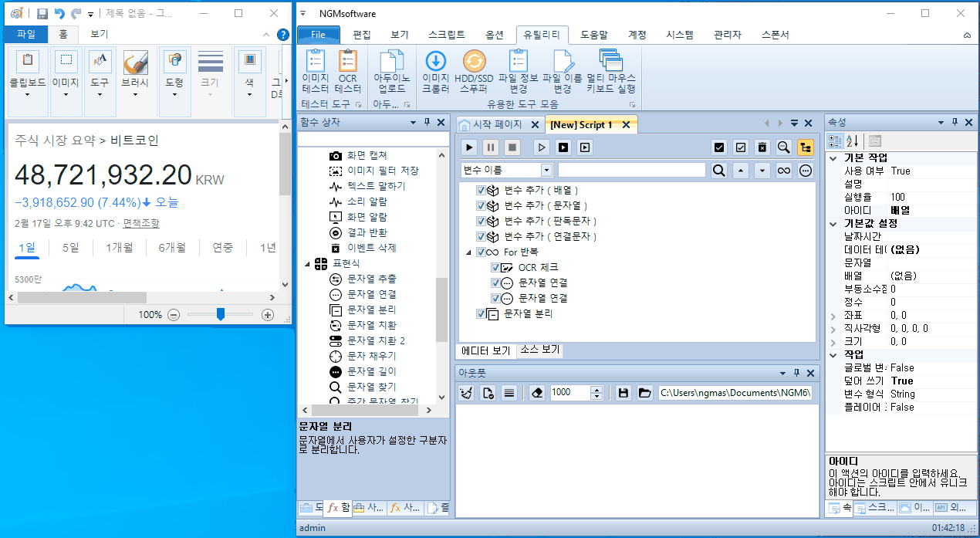
Task: Open the 보기 tab in Paint window
Action: (x=99, y=34)
